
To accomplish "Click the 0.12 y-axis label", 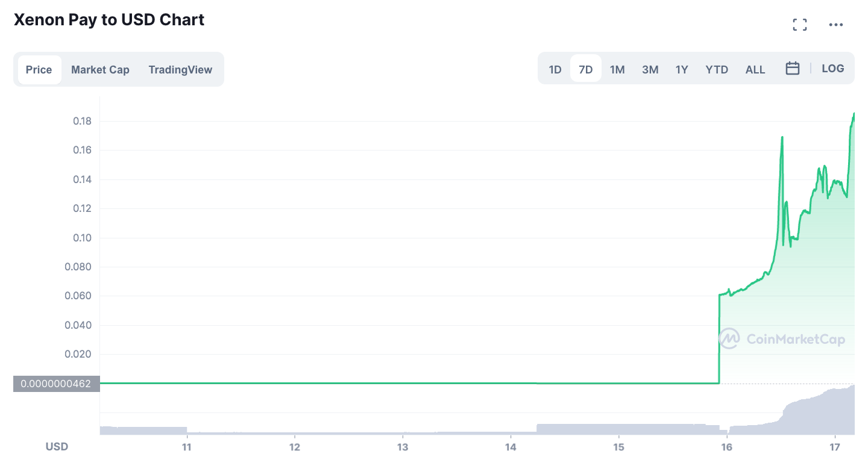I will point(81,208).
